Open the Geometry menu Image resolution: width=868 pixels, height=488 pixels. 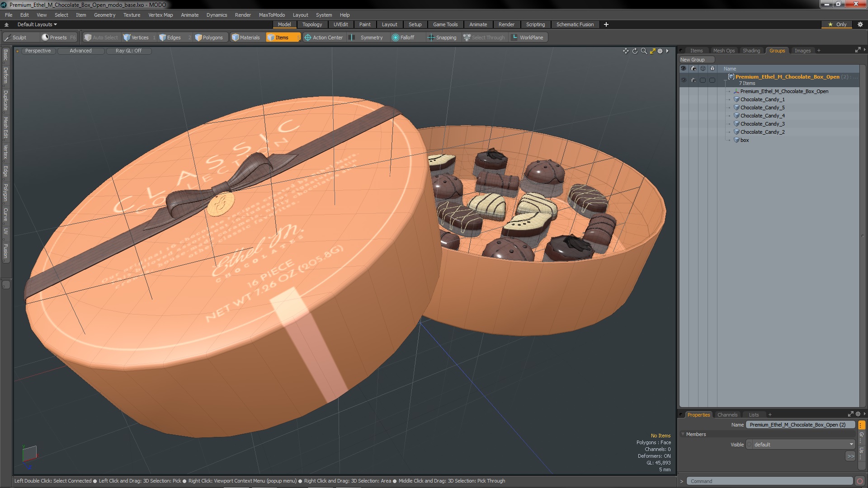[x=104, y=15]
